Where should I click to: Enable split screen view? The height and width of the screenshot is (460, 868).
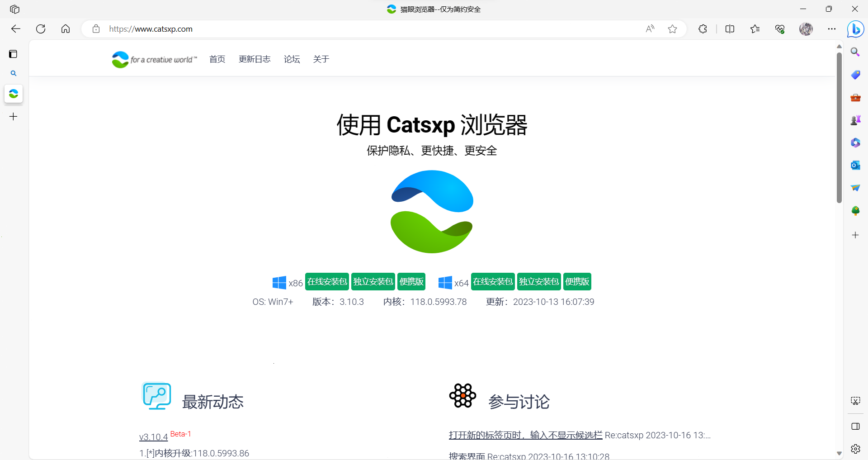[730, 29]
